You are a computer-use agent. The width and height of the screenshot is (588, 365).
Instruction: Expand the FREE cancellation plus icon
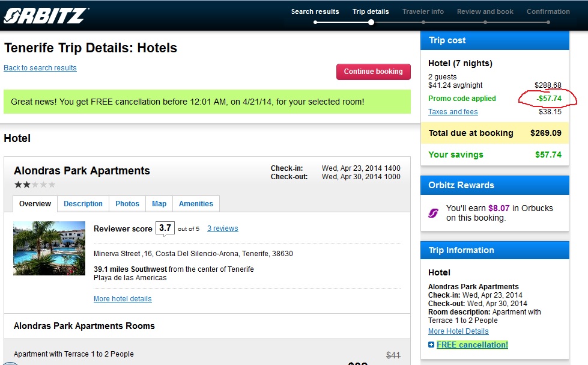pos(431,345)
